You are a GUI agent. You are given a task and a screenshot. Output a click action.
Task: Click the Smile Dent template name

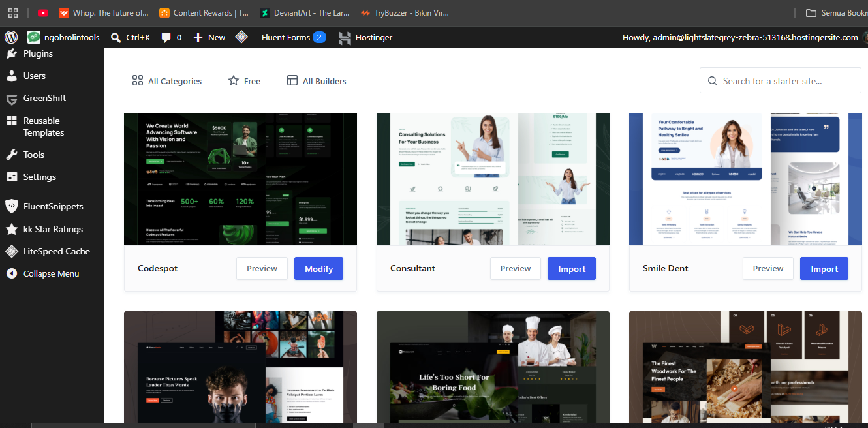666,268
